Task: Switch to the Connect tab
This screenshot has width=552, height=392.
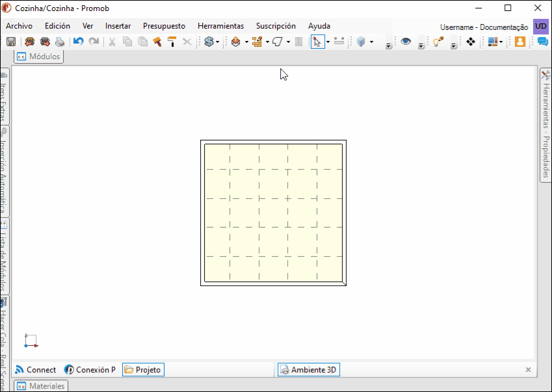Action: 36,370
